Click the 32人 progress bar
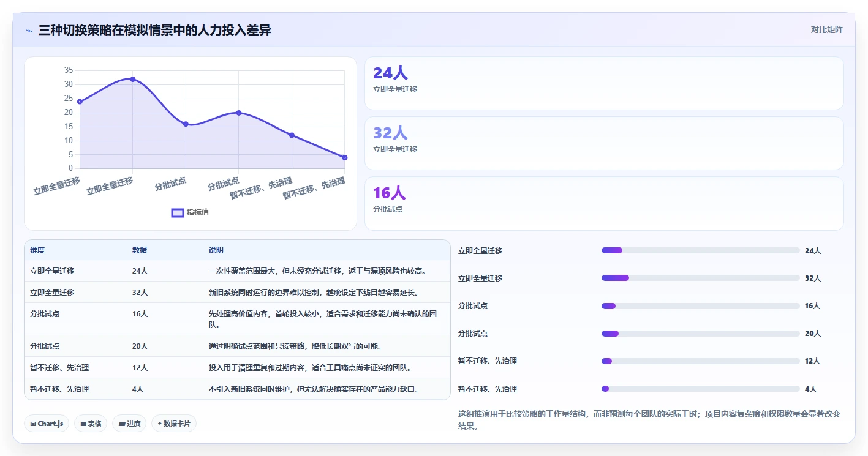The image size is (868, 456). [x=701, y=278]
